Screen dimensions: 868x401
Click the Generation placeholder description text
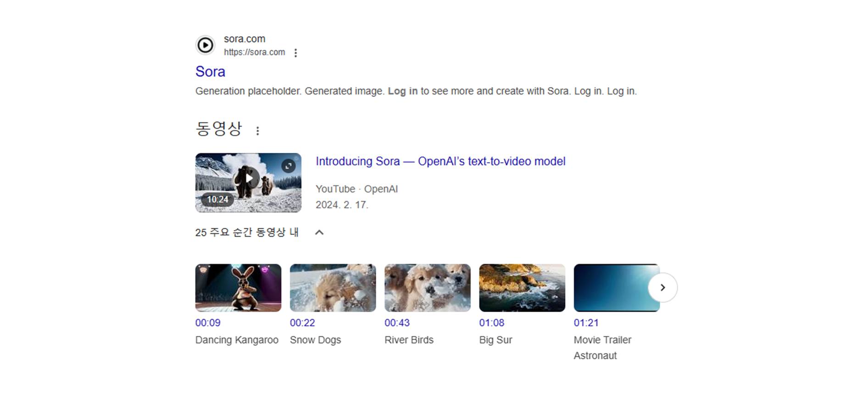[x=416, y=91]
